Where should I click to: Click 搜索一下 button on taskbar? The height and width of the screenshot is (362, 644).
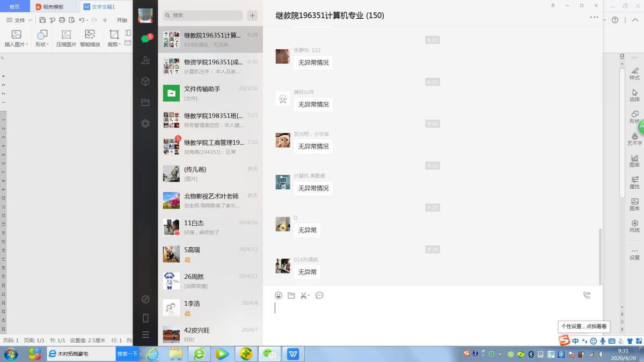tap(127, 354)
